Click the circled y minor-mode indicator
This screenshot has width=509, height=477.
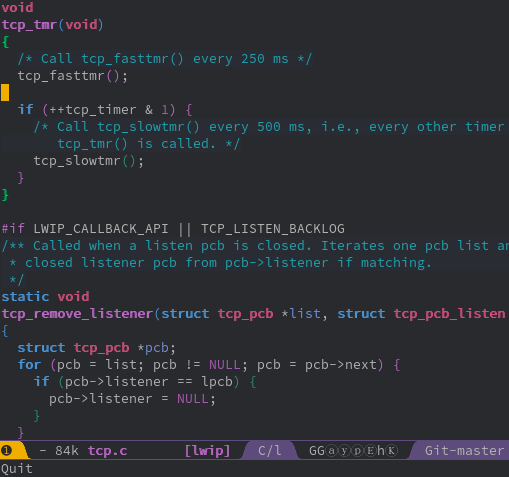tap(344, 451)
